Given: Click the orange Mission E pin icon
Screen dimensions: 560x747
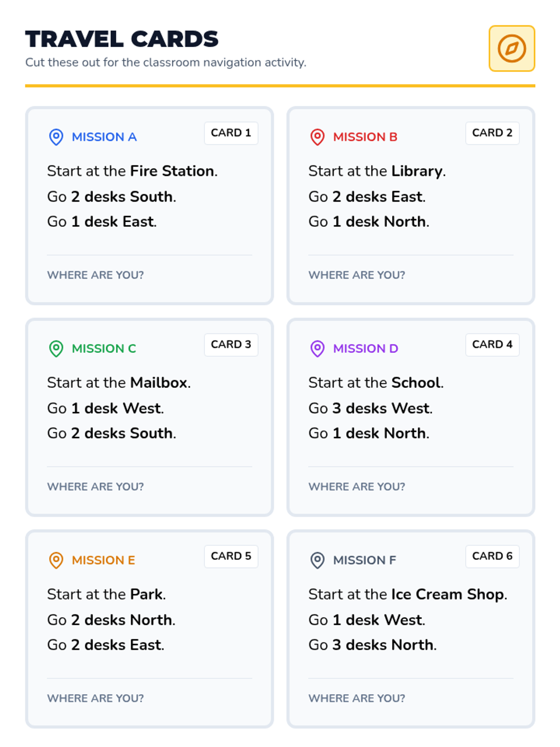Looking at the screenshot, I should 56,560.
